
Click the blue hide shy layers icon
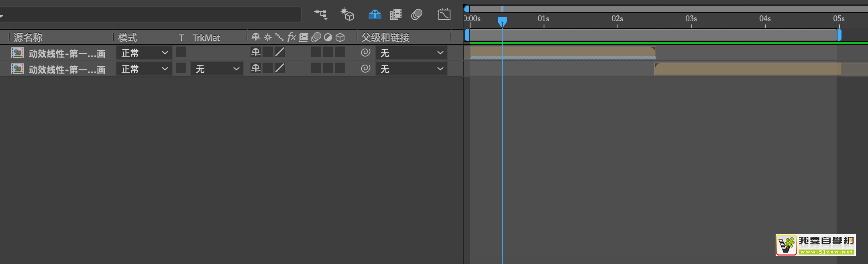(x=375, y=15)
